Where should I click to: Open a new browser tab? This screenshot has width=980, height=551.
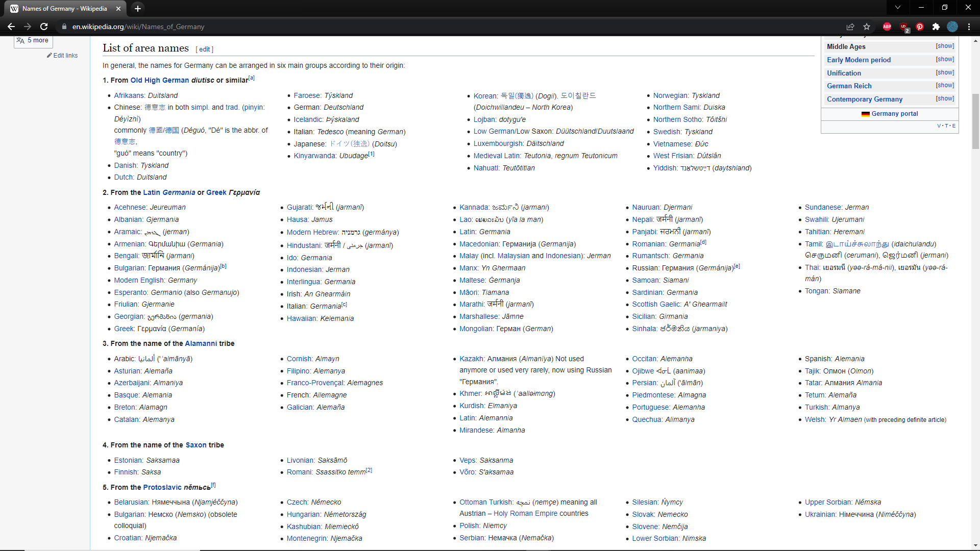[137, 8]
